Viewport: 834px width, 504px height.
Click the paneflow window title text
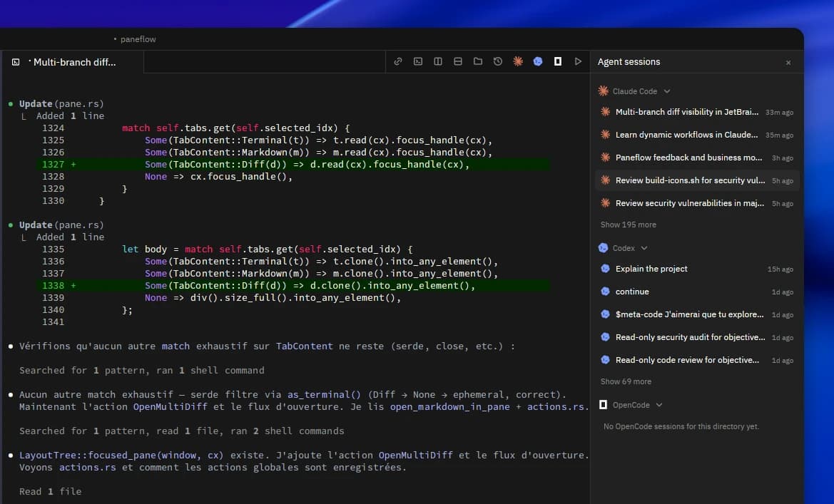(138, 39)
